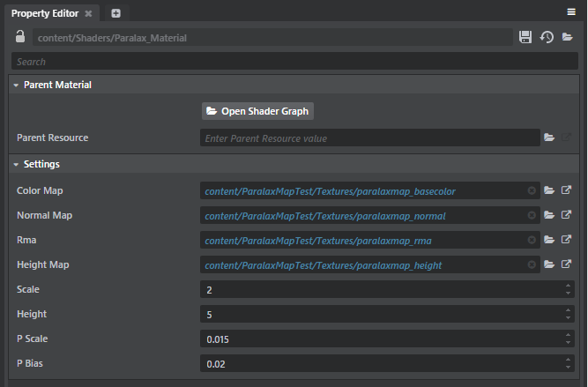Select the Property Editor tab

click(x=44, y=13)
